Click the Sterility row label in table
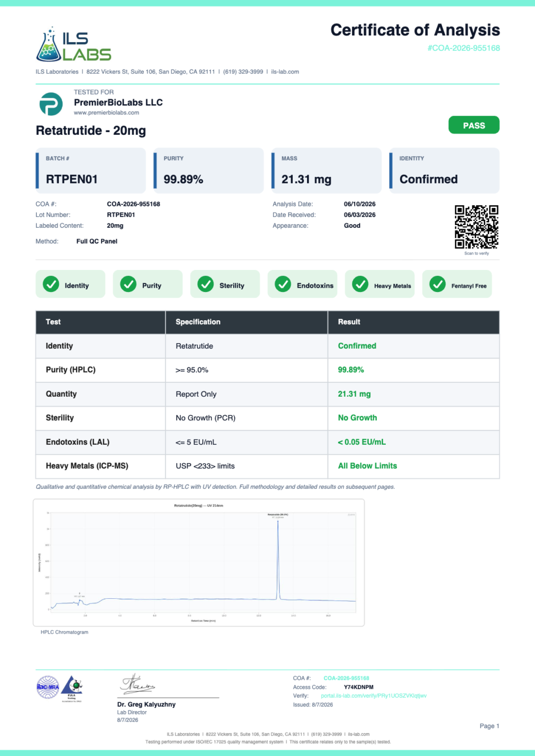Screen dimensions: 535x756 click(x=60, y=418)
